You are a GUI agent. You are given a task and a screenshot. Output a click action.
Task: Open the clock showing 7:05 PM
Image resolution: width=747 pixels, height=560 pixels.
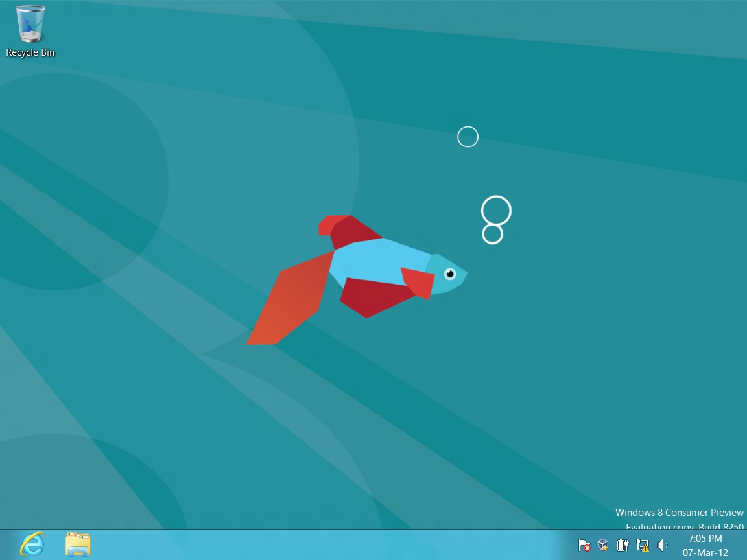(x=705, y=545)
